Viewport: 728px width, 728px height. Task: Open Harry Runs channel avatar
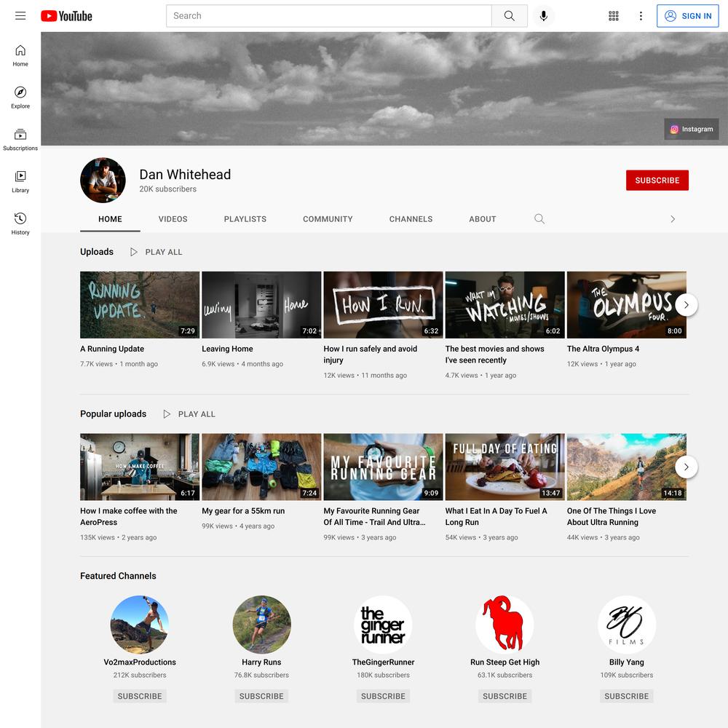point(261,625)
